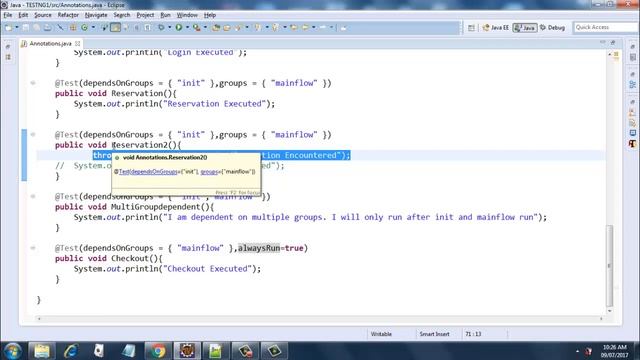Open the Help menu

click(x=210, y=15)
